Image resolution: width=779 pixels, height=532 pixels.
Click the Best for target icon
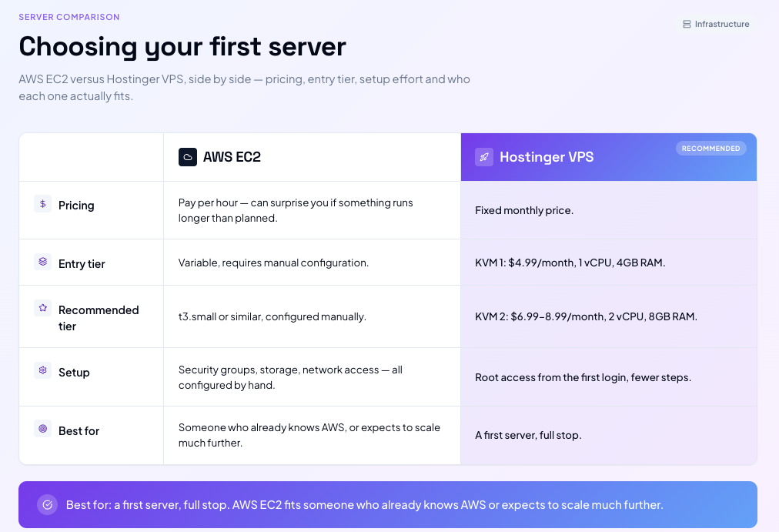point(43,428)
